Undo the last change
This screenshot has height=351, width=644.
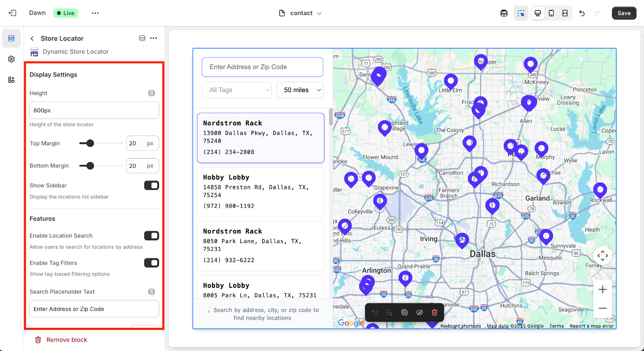pos(582,13)
